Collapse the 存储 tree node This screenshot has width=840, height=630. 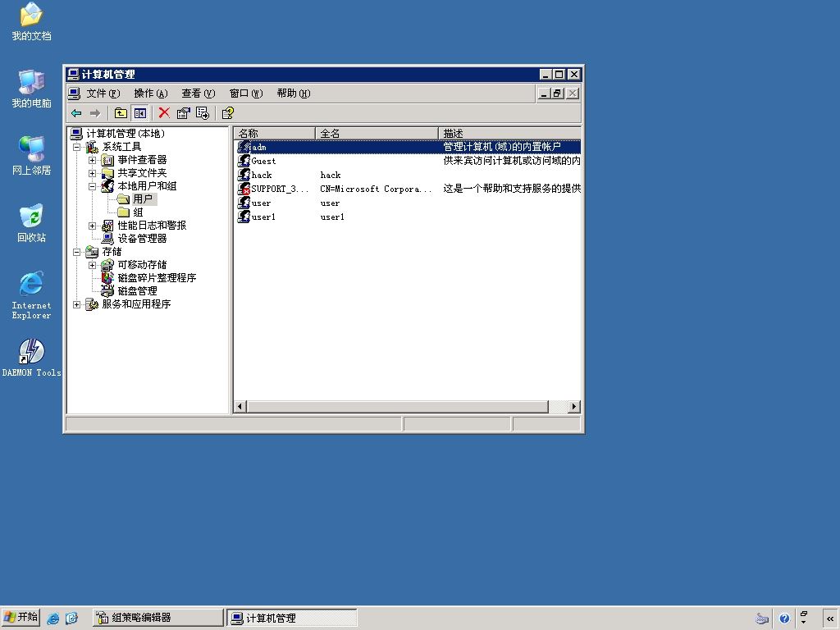76,252
